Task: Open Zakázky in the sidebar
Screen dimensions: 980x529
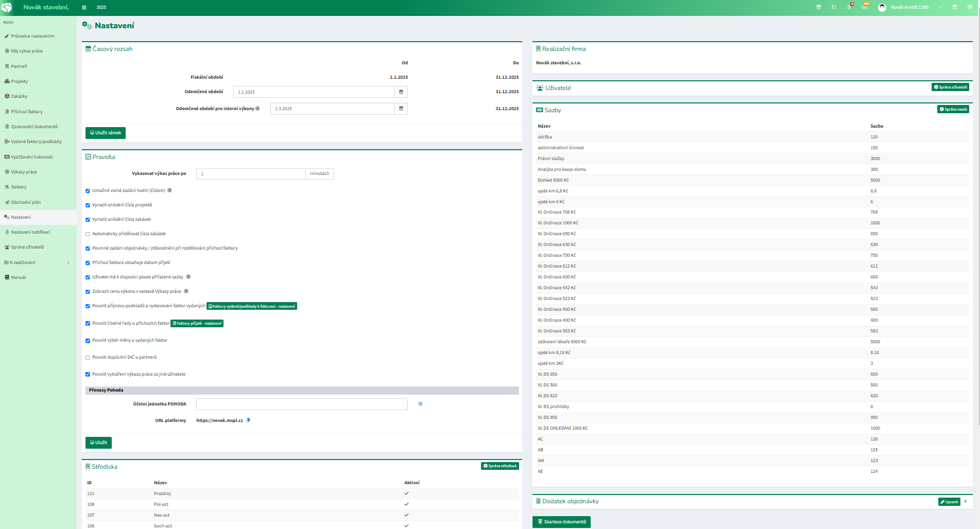Action: pos(38,96)
